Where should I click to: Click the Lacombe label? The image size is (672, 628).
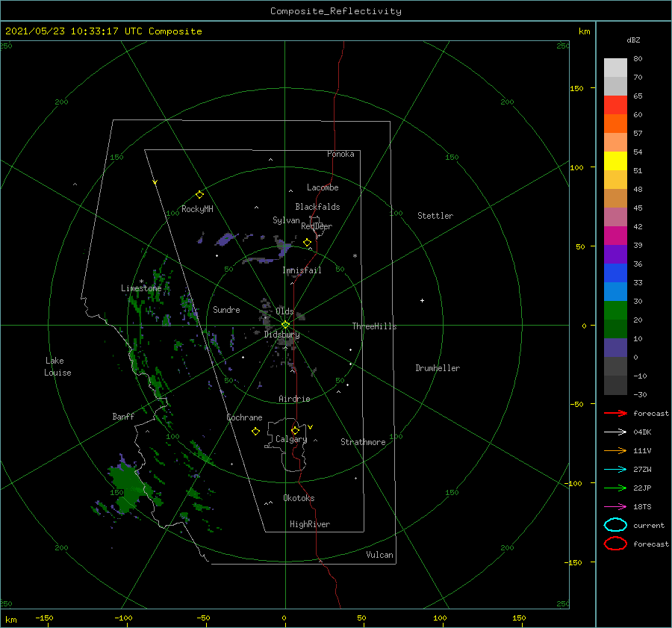323,187
